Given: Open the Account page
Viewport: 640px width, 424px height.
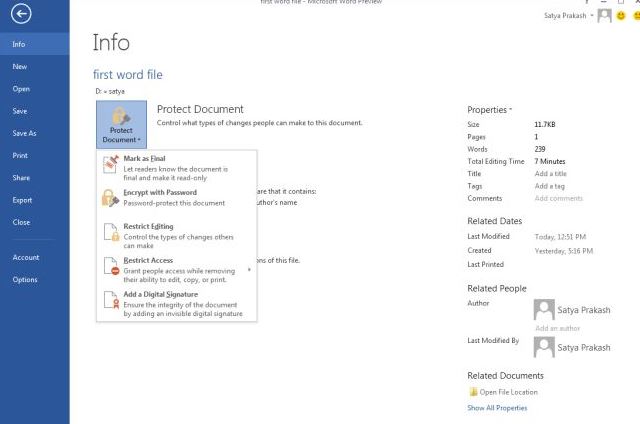Looking at the screenshot, I should tap(35, 258).
